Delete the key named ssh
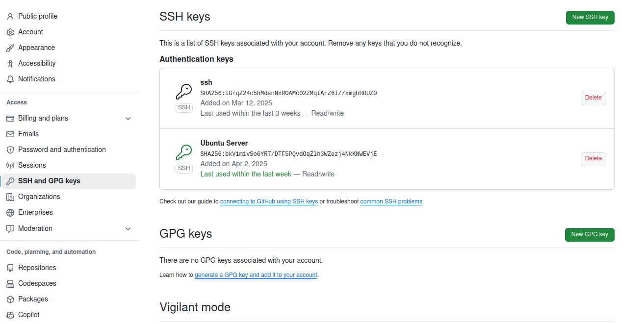Viewport: 644px width, 324px height. 593,98
